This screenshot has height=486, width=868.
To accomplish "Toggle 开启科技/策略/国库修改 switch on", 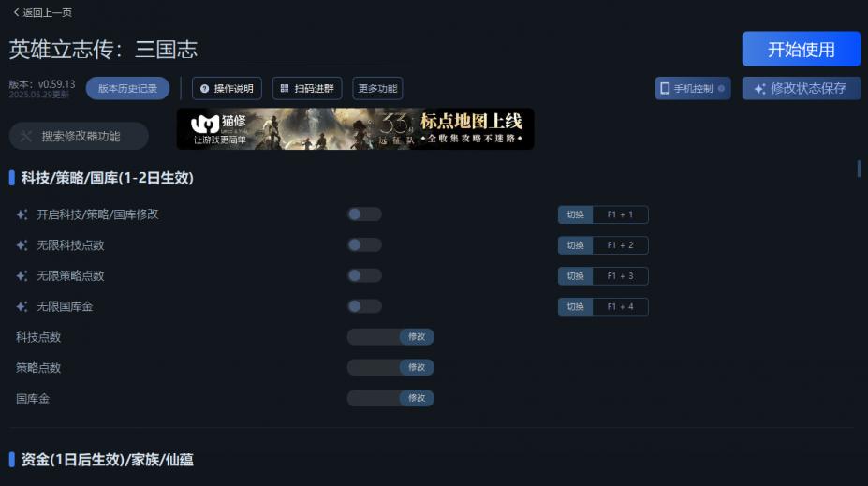I will tap(364, 214).
